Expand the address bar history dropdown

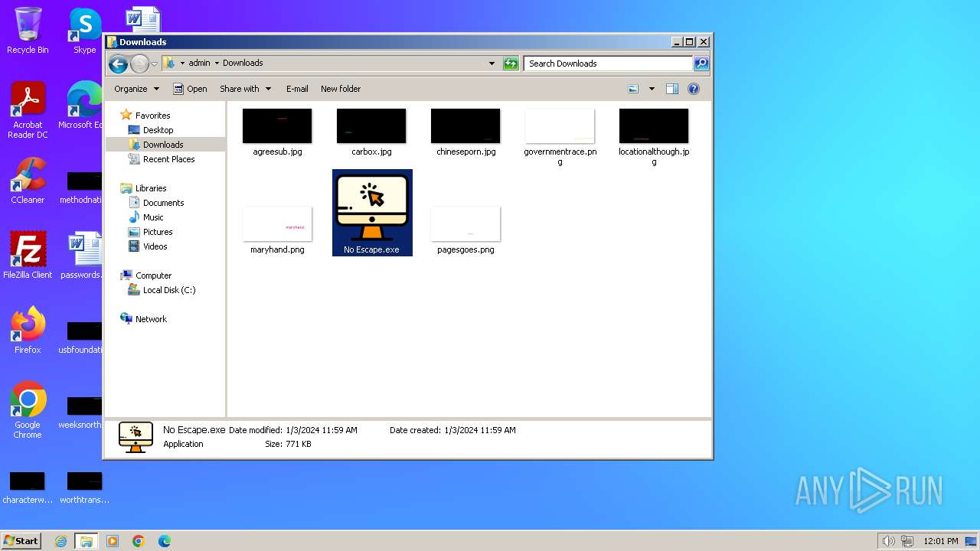(492, 64)
